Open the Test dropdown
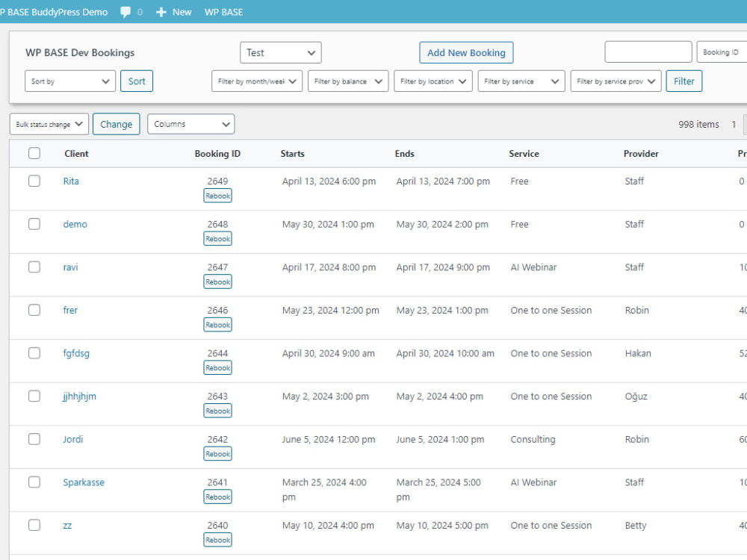This screenshot has height=560, width=747. [281, 52]
